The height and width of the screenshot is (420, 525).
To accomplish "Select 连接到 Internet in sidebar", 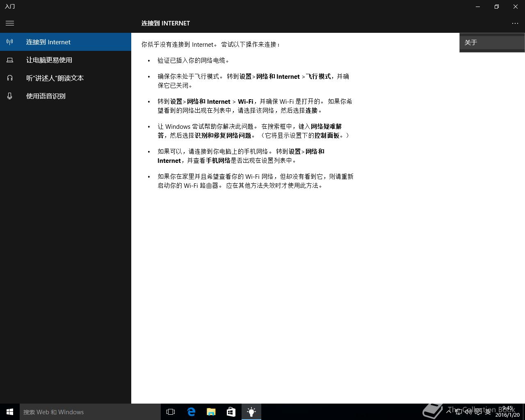I will click(x=66, y=42).
